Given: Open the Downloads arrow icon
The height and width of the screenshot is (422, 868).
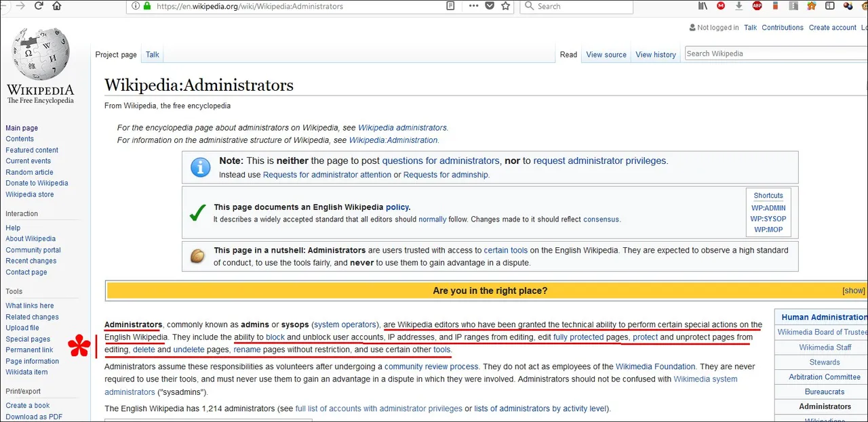Looking at the screenshot, I should click(x=739, y=6).
